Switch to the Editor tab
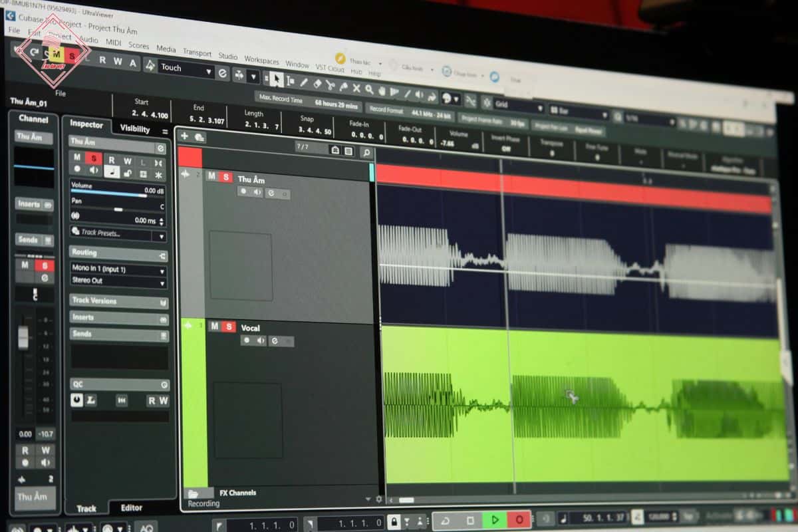 tap(131, 507)
